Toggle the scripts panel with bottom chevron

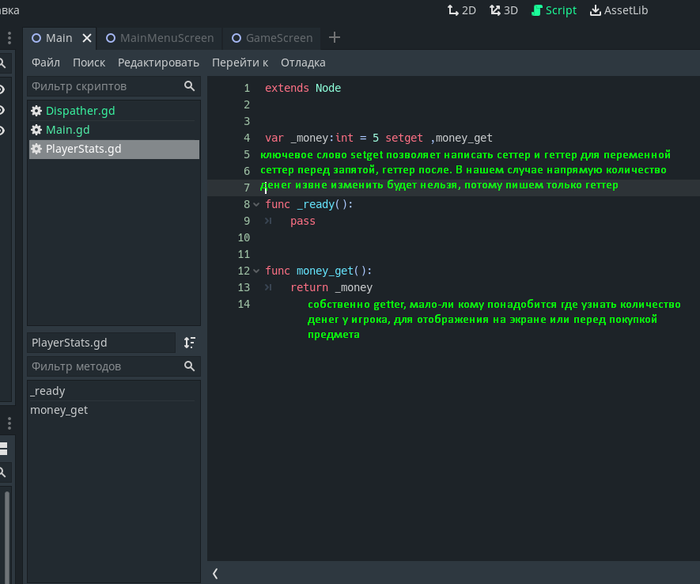(215, 573)
